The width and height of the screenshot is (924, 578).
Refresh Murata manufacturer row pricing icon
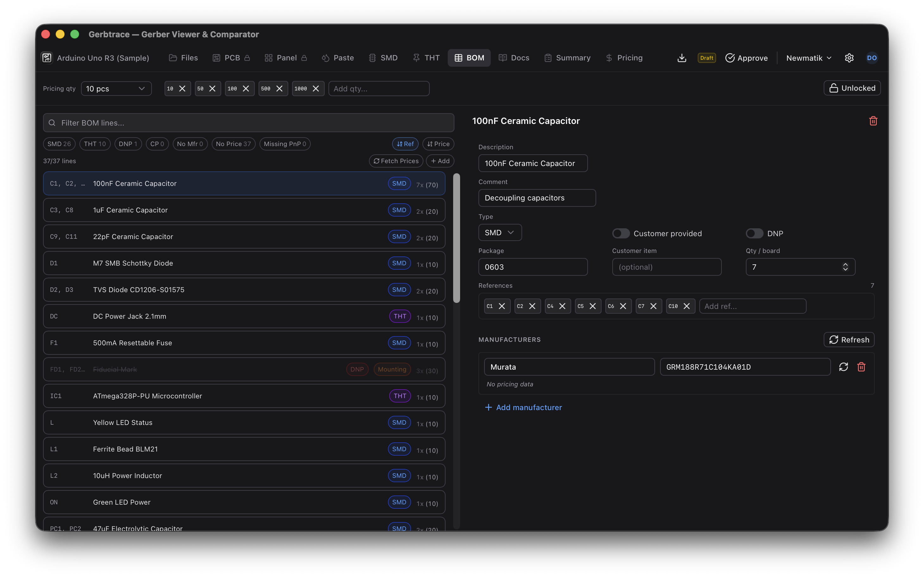coord(843,366)
